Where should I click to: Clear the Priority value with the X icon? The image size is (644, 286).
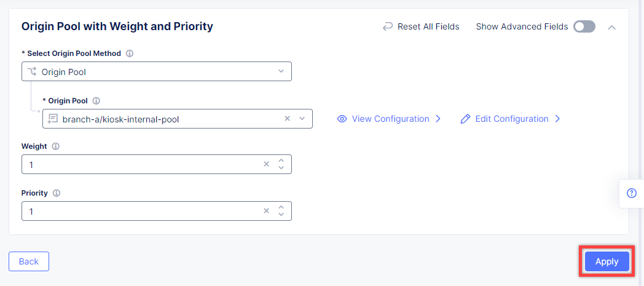pos(266,211)
